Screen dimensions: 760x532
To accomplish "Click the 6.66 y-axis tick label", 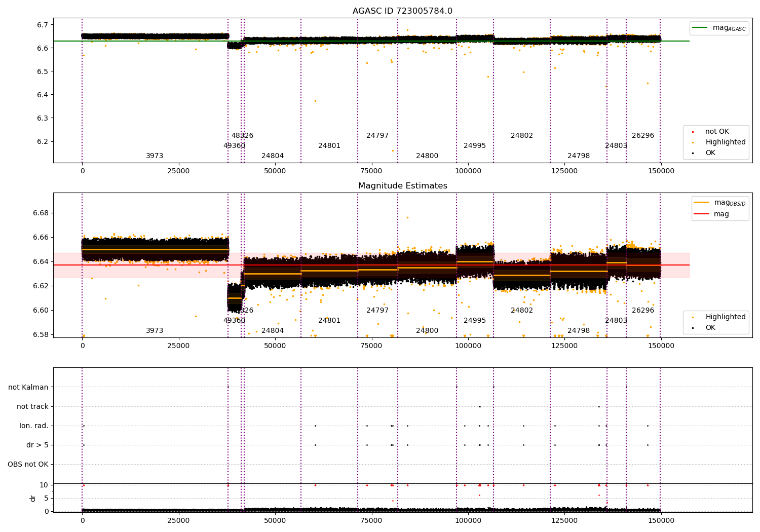I will pyautogui.click(x=41, y=237).
